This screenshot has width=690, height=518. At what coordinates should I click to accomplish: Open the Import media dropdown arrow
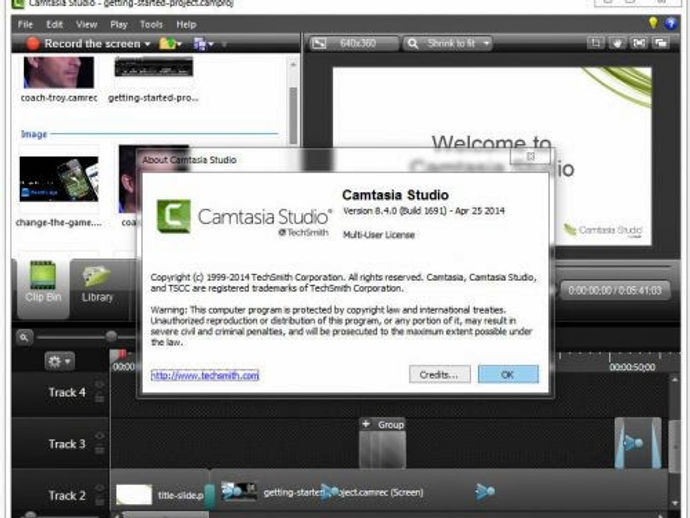(180, 44)
